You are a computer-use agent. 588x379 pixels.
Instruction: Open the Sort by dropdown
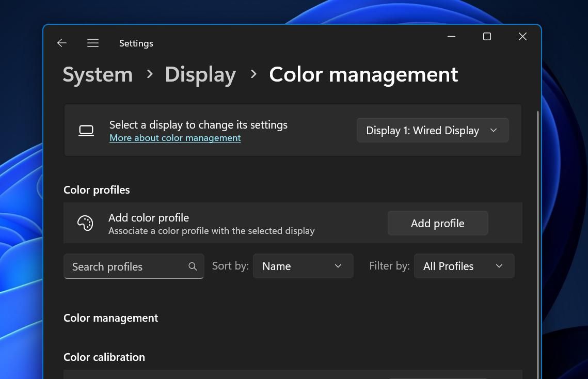(303, 266)
